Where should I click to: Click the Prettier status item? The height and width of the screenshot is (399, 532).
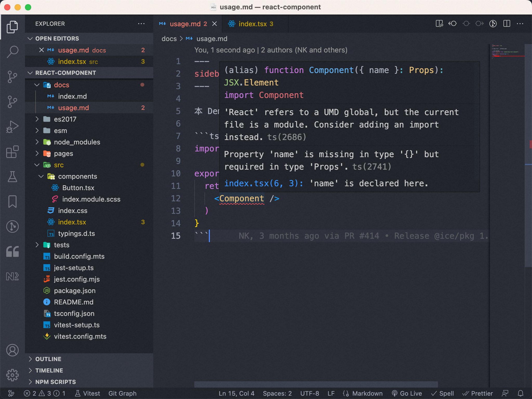(x=477, y=393)
